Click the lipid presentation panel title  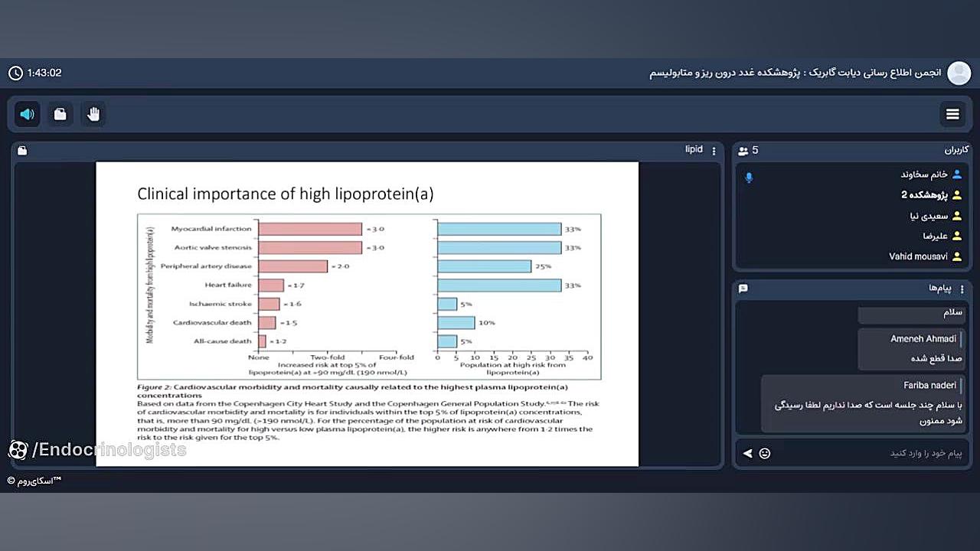coord(694,150)
